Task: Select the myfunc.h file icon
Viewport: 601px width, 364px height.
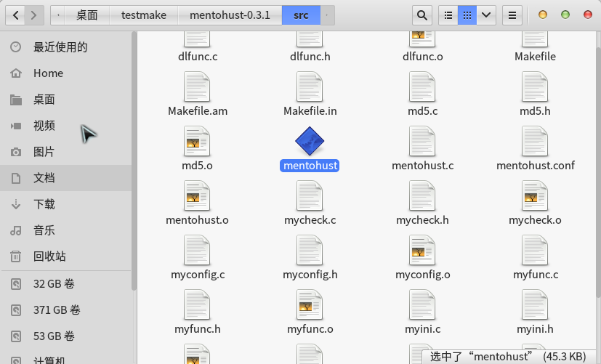Action: [197, 304]
